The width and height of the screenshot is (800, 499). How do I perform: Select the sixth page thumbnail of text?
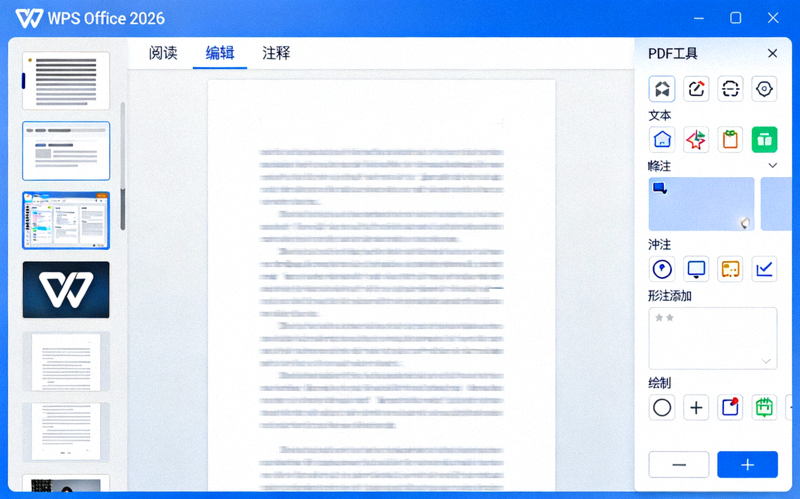pos(66,432)
